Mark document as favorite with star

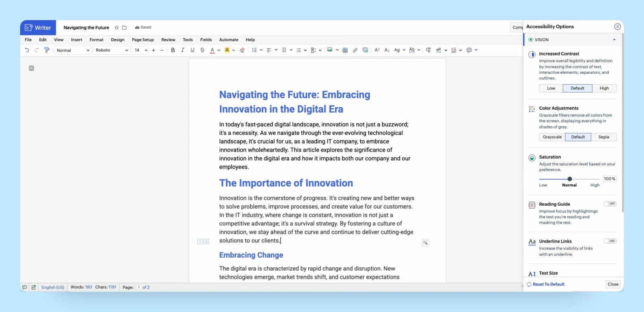coord(117,27)
